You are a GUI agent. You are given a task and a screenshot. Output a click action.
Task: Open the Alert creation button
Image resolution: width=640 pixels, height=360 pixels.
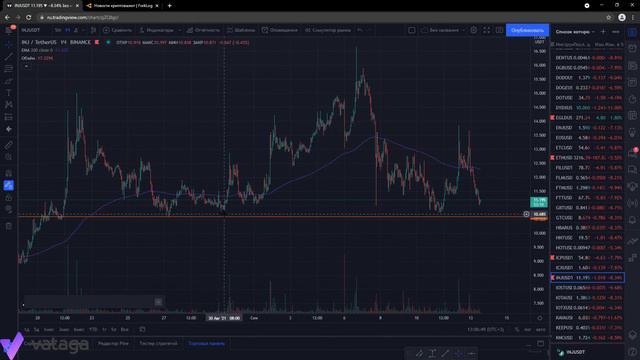pyautogui.click(x=280, y=30)
